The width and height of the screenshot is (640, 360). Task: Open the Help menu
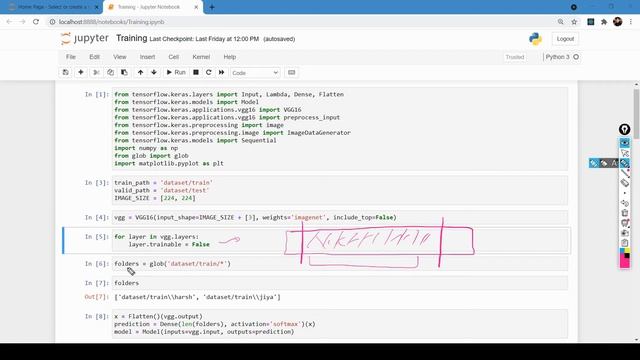click(x=230, y=57)
